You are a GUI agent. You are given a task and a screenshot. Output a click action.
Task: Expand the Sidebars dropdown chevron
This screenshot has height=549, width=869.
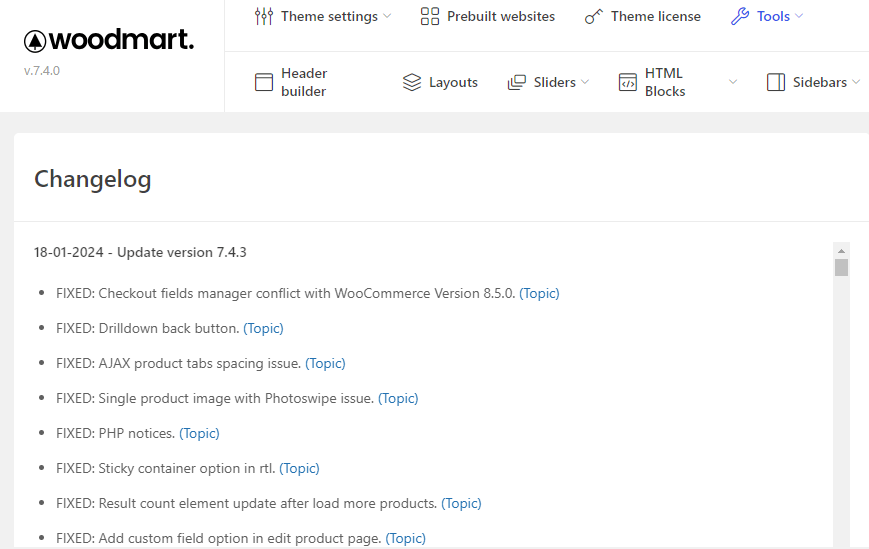click(856, 82)
